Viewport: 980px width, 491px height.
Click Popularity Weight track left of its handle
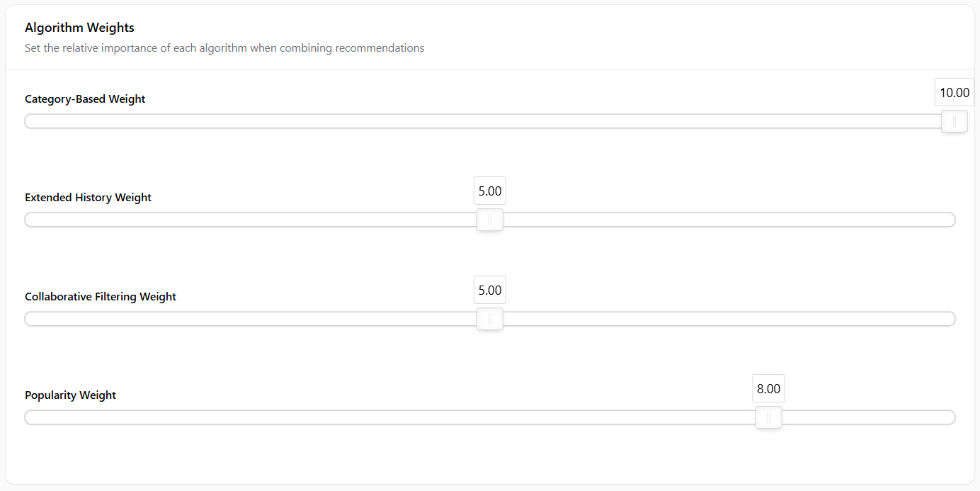354,417
